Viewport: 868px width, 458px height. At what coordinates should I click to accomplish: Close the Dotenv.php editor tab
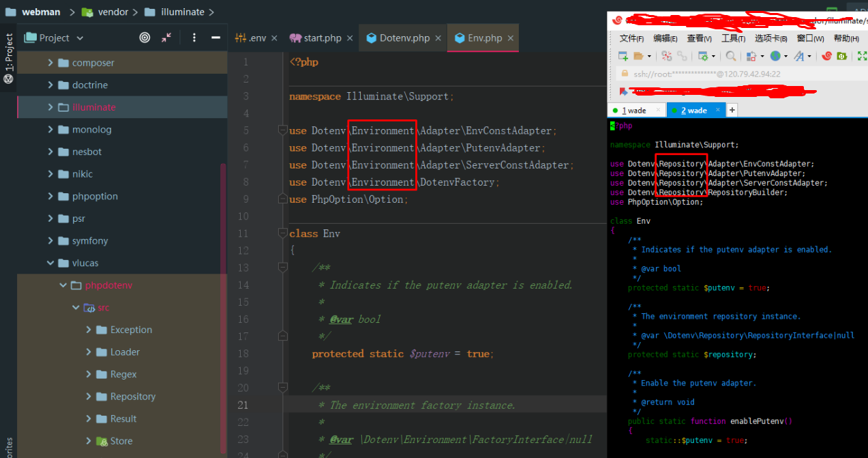point(438,38)
